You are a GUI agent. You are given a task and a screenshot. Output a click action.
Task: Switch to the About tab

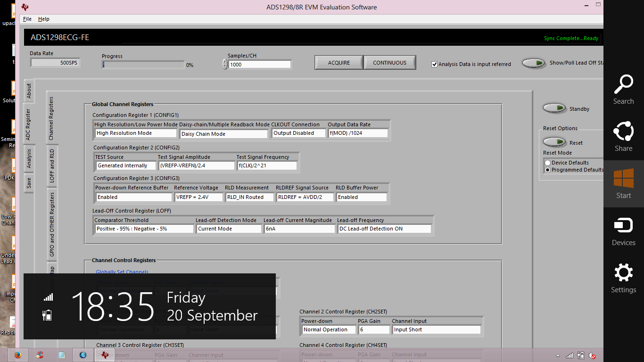(29, 91)
